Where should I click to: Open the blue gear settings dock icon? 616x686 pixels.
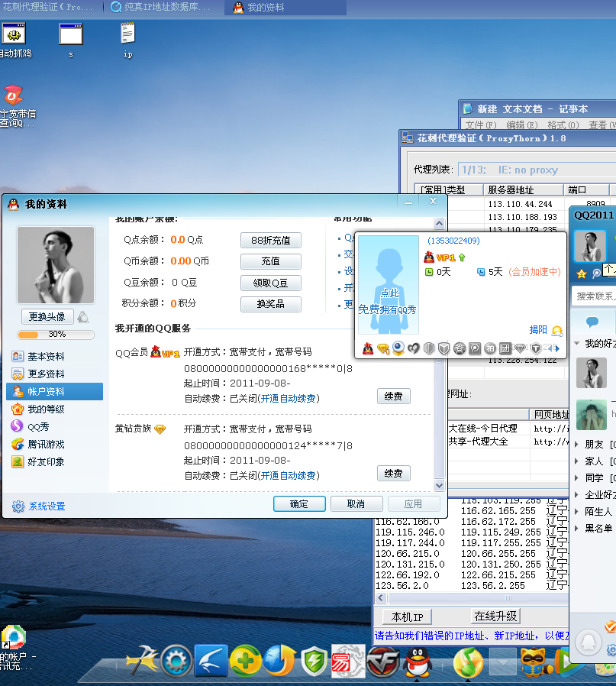coord(176,661)
